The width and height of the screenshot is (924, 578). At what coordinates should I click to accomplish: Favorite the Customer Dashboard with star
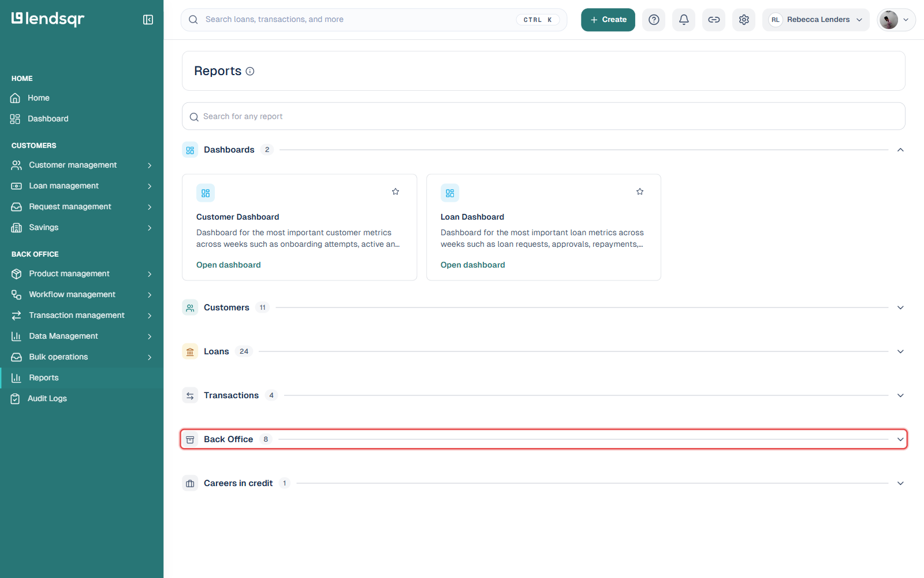pos(396,191)
